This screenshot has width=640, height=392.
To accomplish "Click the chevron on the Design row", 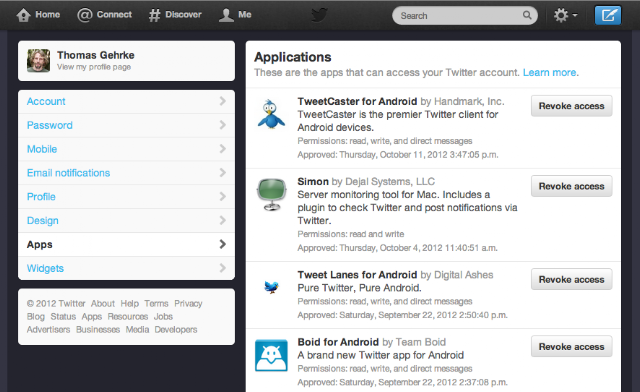I will (x=222, y=220).
